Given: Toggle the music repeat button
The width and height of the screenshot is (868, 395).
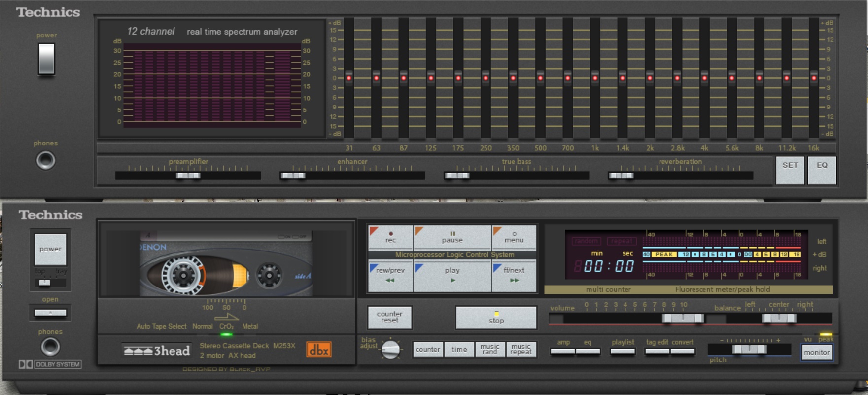Looking at the screenshot, I should pyautogui.click(x=521, y=350).
